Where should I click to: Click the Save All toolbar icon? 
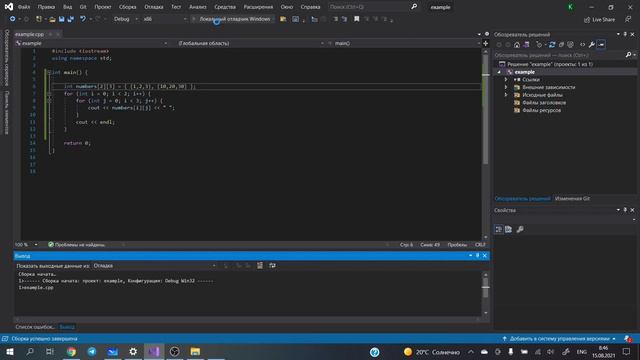pyautogui.click(x=71, y=19)
